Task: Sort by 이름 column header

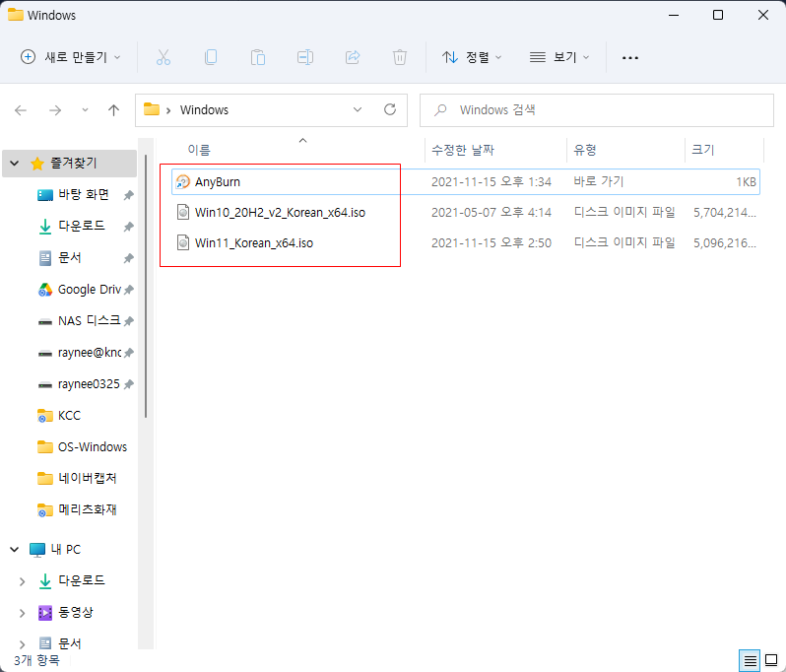Action: pos(199,150)
